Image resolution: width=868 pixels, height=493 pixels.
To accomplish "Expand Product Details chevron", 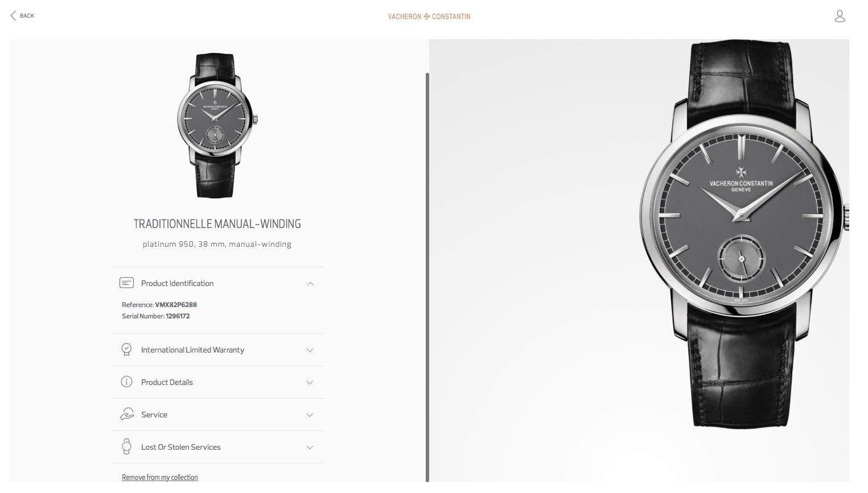I will [310, 383].
